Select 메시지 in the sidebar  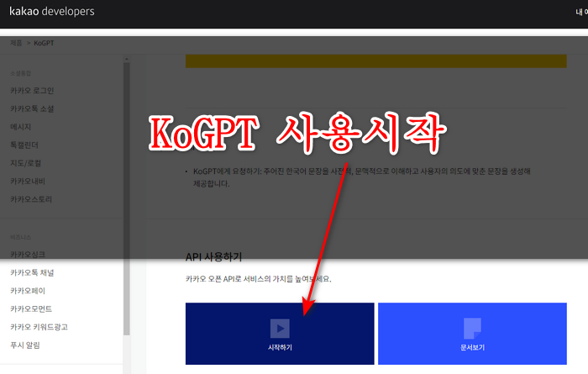point(21,127)
